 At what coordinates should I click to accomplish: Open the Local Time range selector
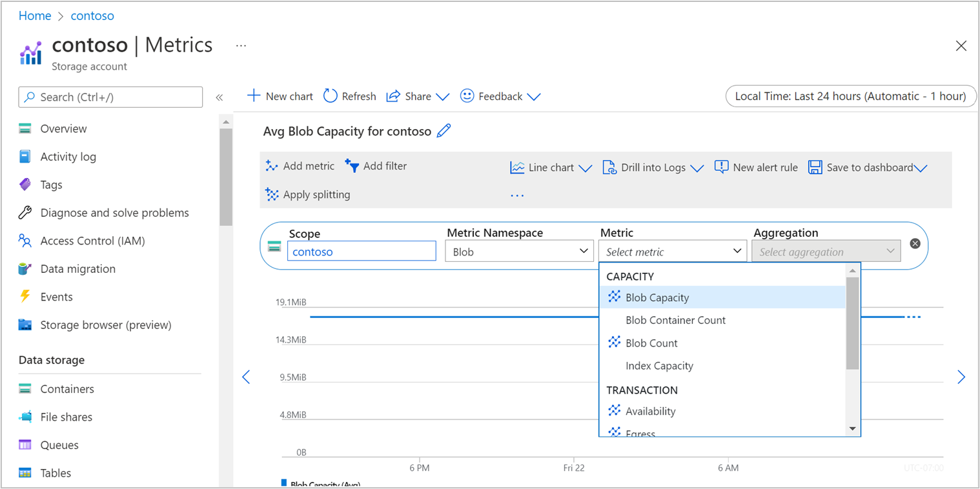click(851, 96)
